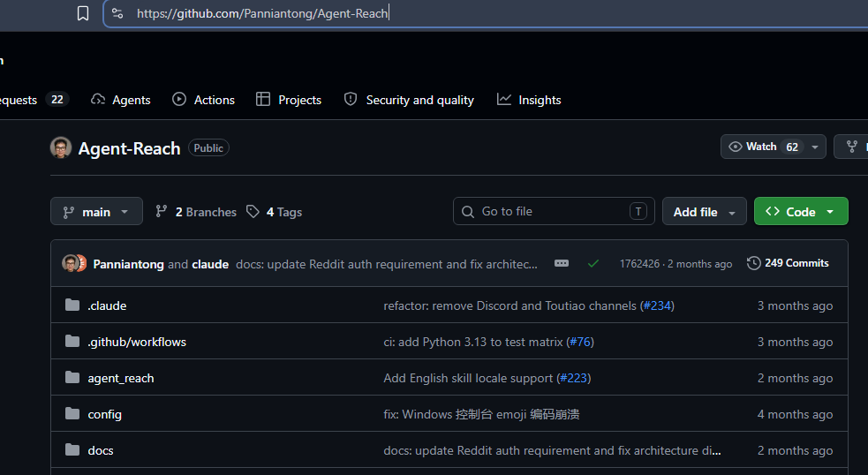Click the branch icon beside 2 Branches
This screenshot has height=475, width=868.
click(x=161, y=211)
